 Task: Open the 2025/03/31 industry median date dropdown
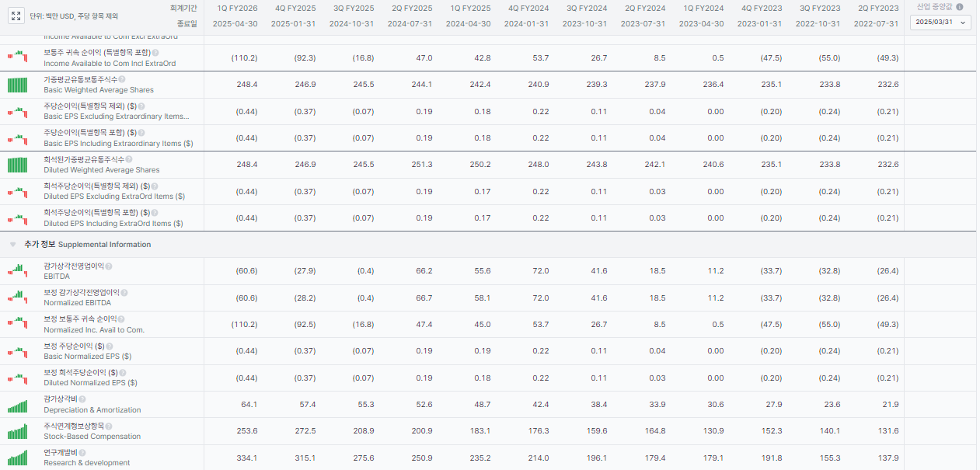940,23
